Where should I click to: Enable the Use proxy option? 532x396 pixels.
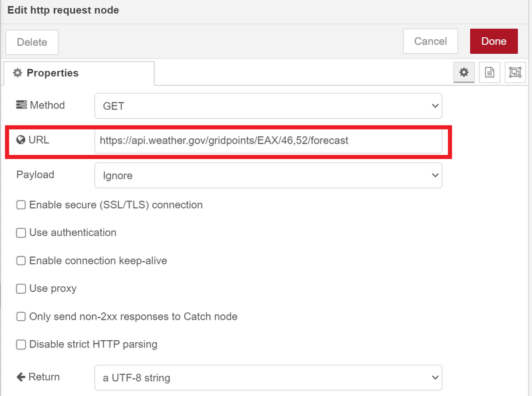click(x=21, y=288)
